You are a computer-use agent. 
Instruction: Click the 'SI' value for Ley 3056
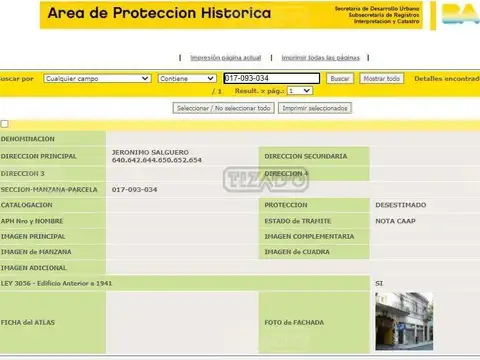click(379, 283)
